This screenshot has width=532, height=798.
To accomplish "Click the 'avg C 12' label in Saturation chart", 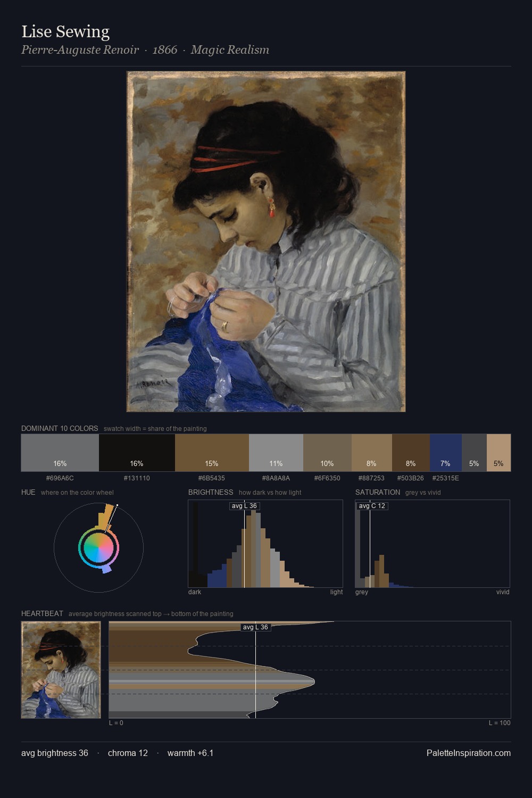I will tap(372, 506).
